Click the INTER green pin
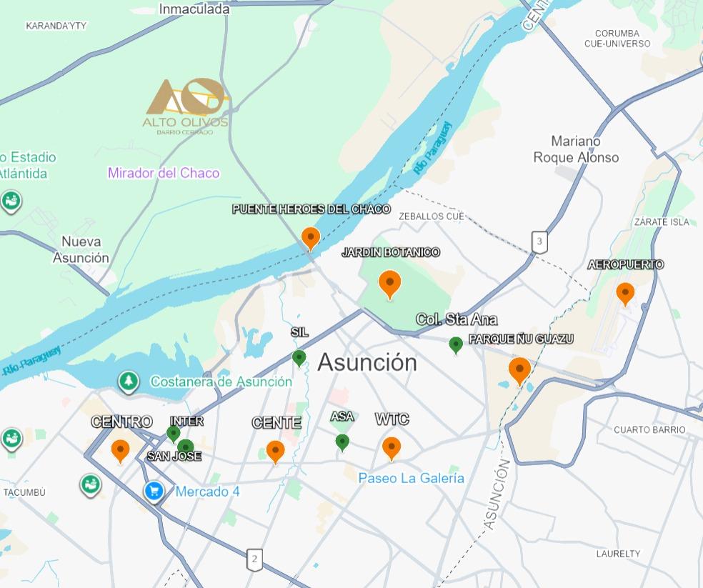The width and height of the screenshot is (703, 588). 173,434
